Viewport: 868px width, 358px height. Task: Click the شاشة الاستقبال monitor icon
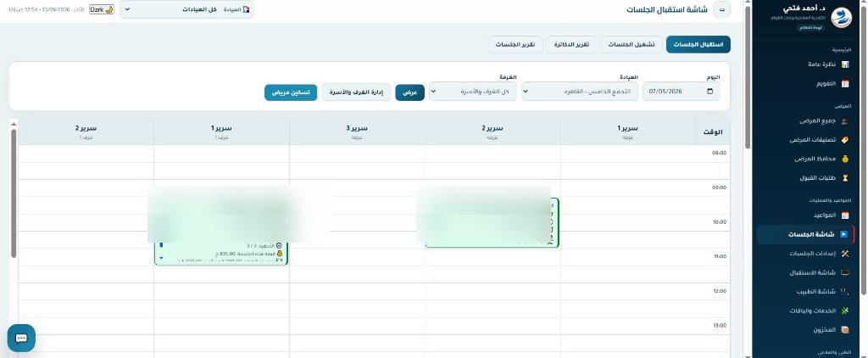pyautogui.click(x=845, y=272)
